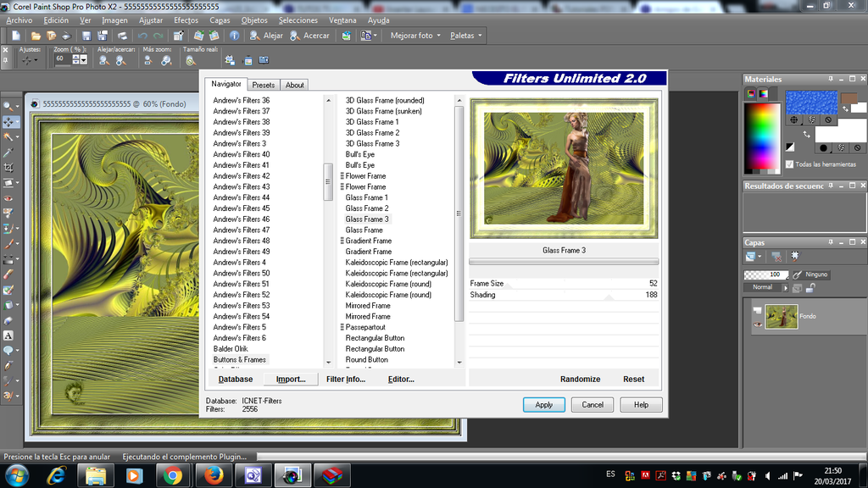Select the Crop tool in left toolbar
Viewport: 868px width, 488px height.
(x=8, y=167)
